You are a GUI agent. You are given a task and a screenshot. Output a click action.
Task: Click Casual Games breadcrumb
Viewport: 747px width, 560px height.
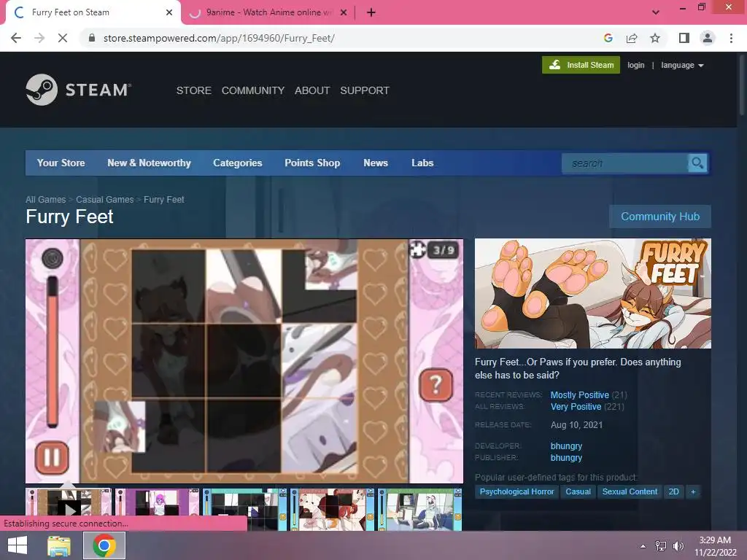[x=105, y=200]
